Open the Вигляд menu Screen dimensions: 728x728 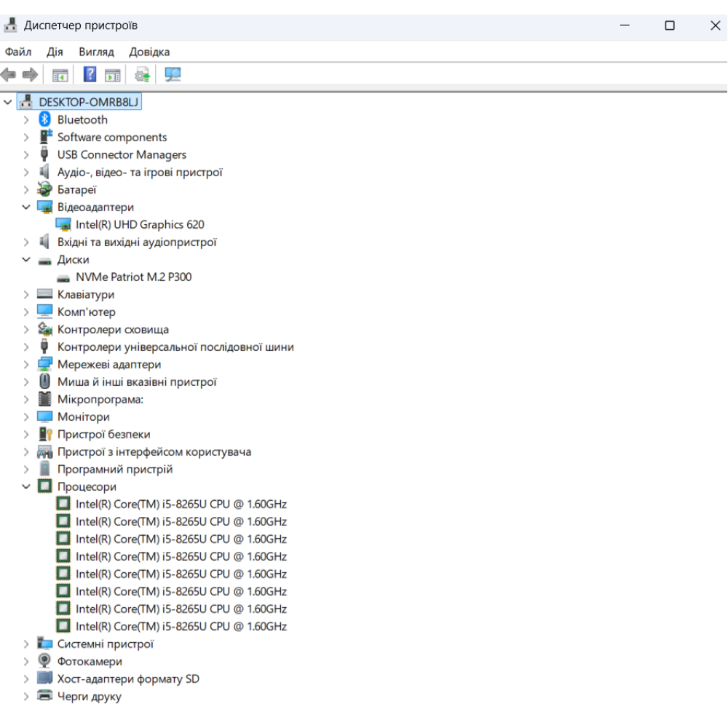pyautogui.click(x=96, y=52)
